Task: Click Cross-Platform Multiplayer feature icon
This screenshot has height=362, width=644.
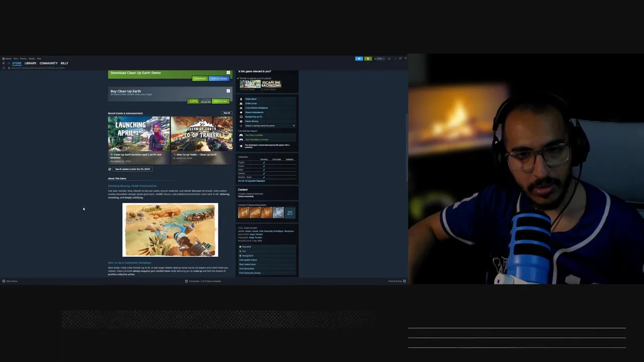Action: click(241, 108)
